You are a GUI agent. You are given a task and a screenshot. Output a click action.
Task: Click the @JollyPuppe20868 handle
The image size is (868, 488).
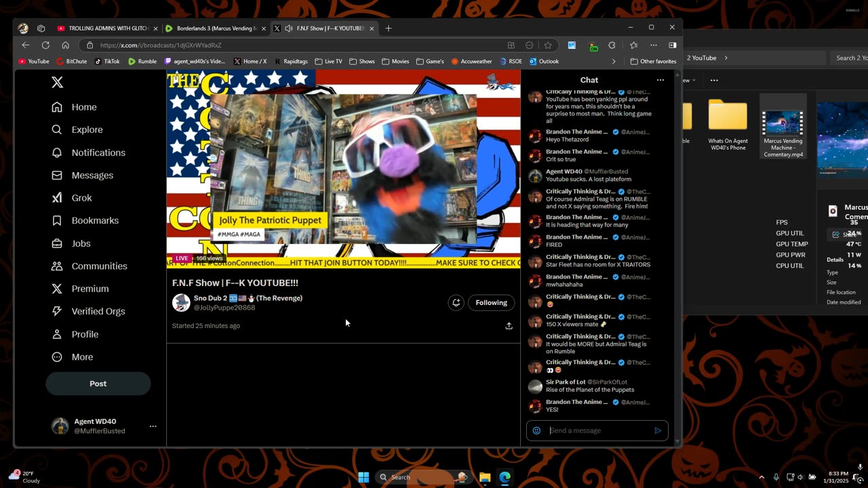click(x=224, y=308)
